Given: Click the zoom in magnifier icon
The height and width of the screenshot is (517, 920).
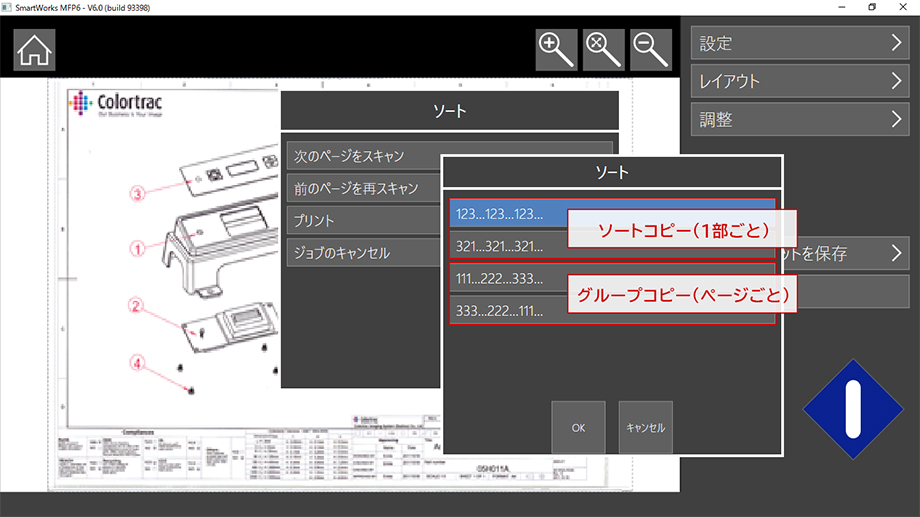Looking at the screenshot, I should coord(555,50).
